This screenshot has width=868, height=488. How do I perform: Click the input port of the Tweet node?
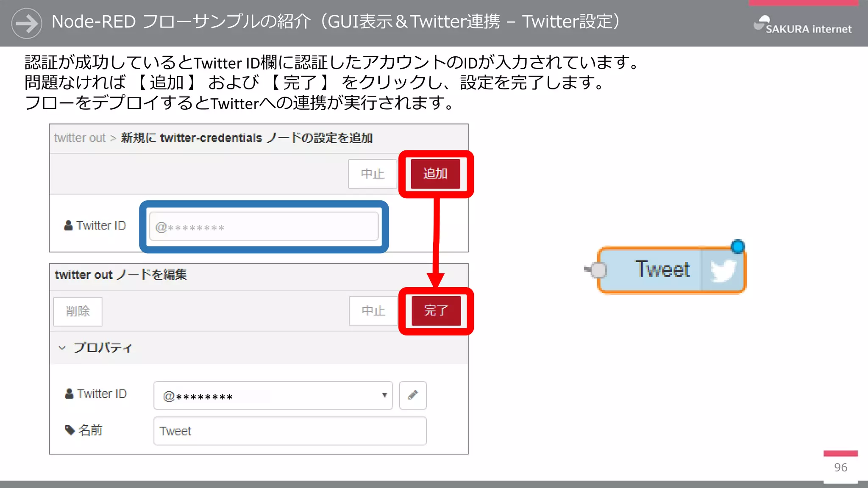pos(598,270)
